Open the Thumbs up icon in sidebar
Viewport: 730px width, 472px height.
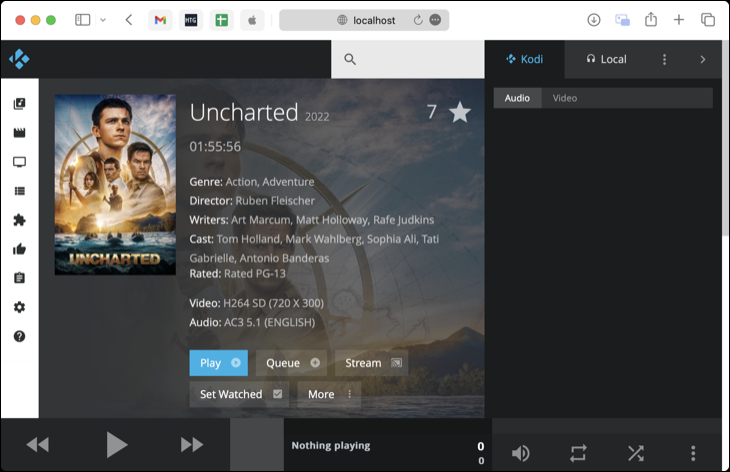20,249
